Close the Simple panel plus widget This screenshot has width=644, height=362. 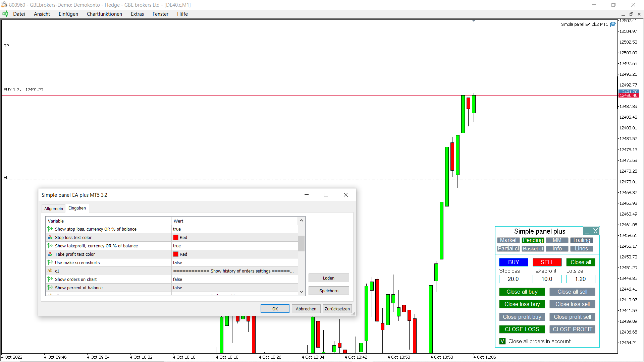click(x=595, y=231)
